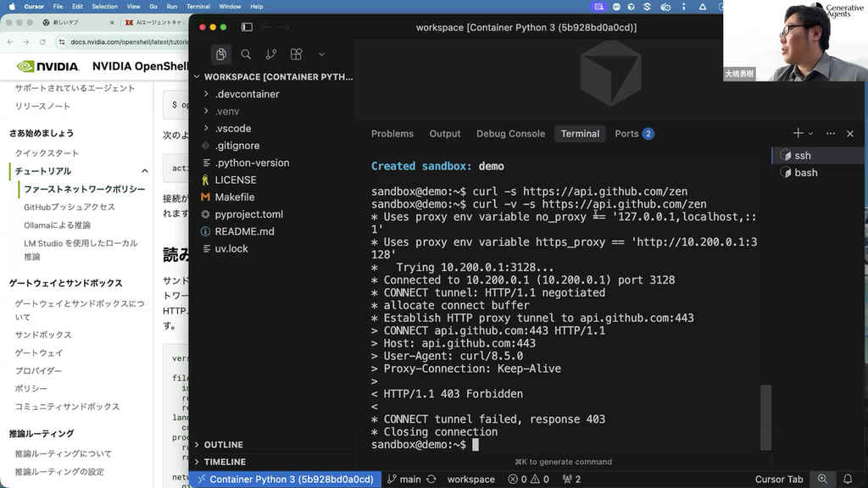Image resolution: width=868 pixels, height=488 pixels.
Task: Open terminal panel more actions ellipsis
Action: (x=831, y=133)
